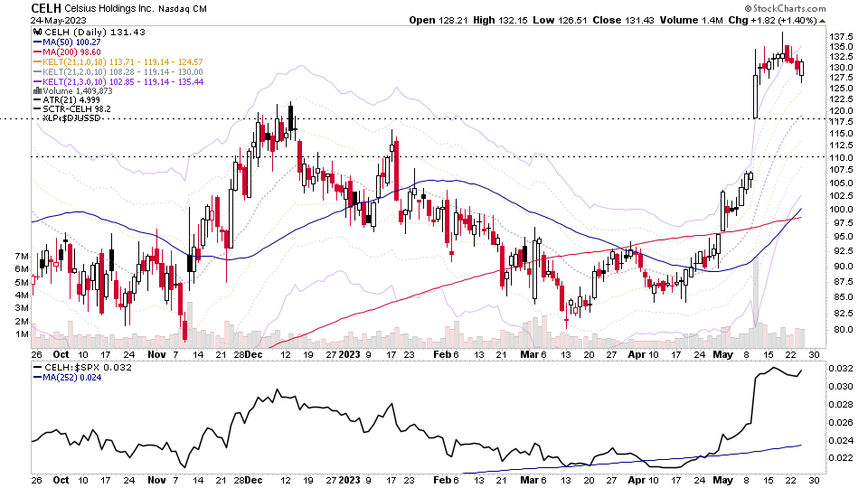Click the Open 128.21 value
The image size is (868, 488).
tap(439, 20)
